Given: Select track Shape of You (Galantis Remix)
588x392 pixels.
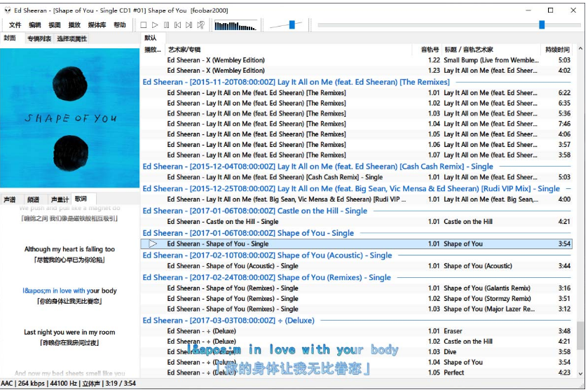Looking at the screenshot, I should (x=356, y=288).
